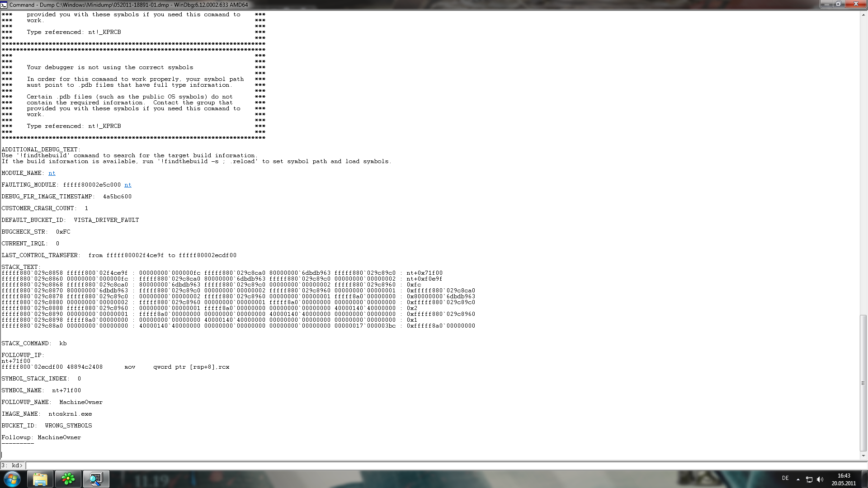Click the scrollbar down arrow
This screenshot has height=488, width=868.
pyautogui.click(x=863, y=456)
